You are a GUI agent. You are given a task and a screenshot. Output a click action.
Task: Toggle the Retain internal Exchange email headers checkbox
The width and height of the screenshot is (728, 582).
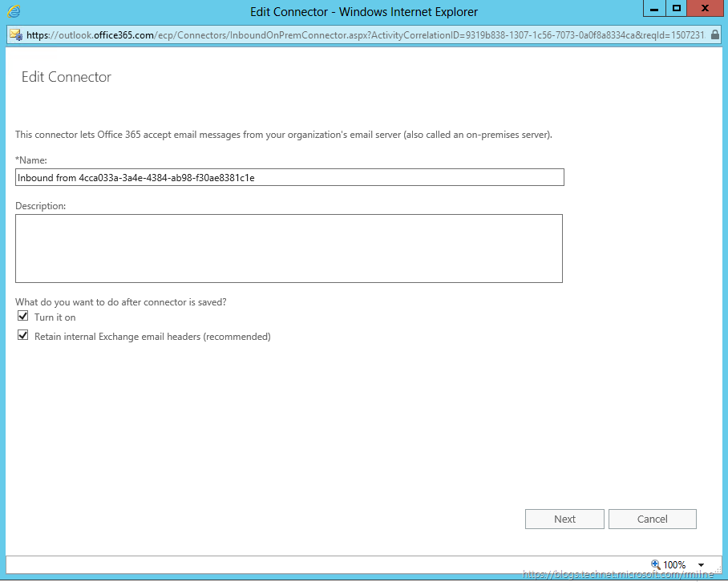(22, 336)
